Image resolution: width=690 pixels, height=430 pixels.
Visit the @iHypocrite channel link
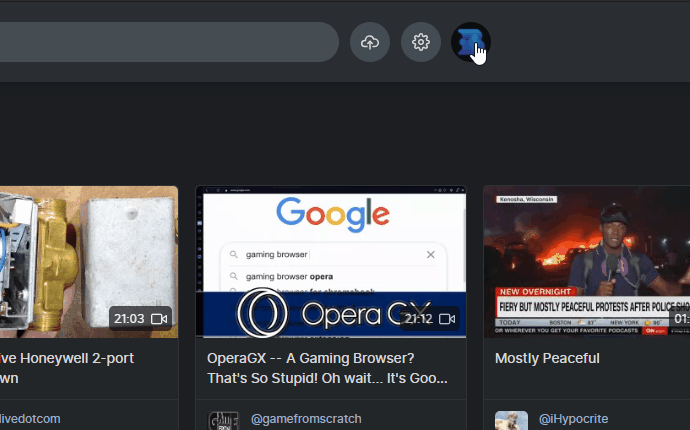(573, 419)
